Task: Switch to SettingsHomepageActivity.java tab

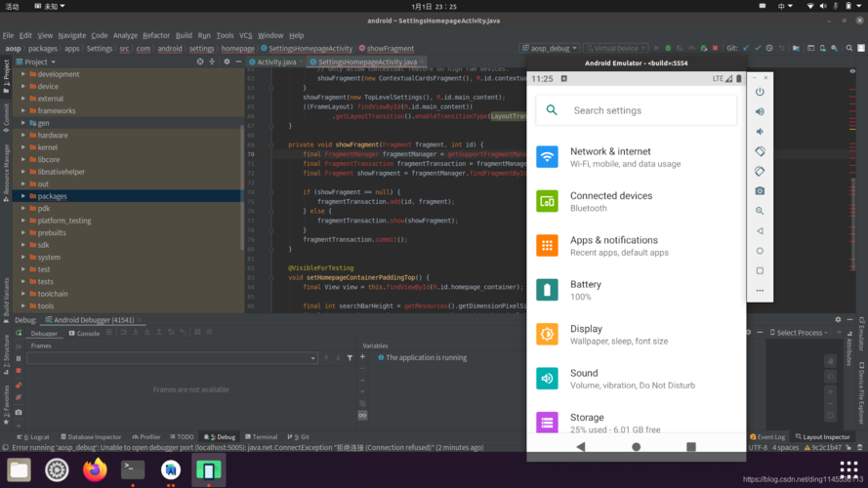Action: click(366, 61)
